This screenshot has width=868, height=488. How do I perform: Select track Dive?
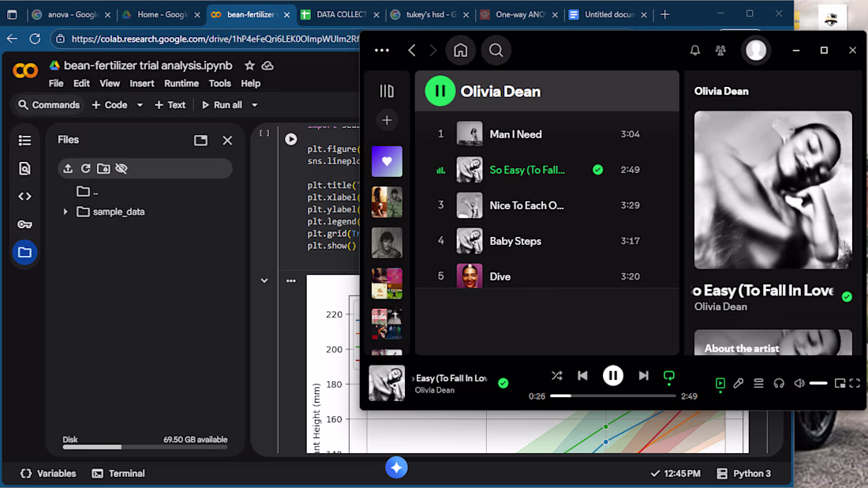499,276
